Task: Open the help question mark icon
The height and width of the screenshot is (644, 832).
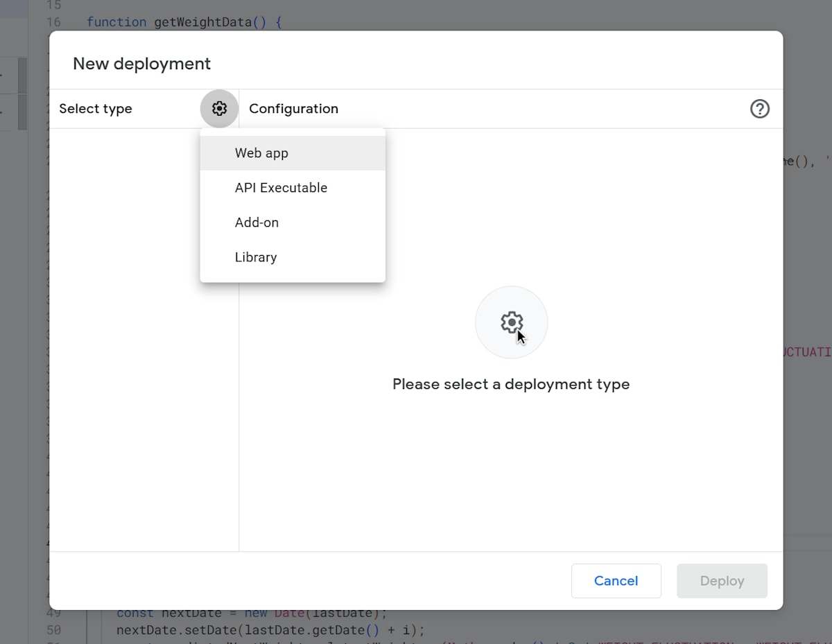Action: coord(760,109)
